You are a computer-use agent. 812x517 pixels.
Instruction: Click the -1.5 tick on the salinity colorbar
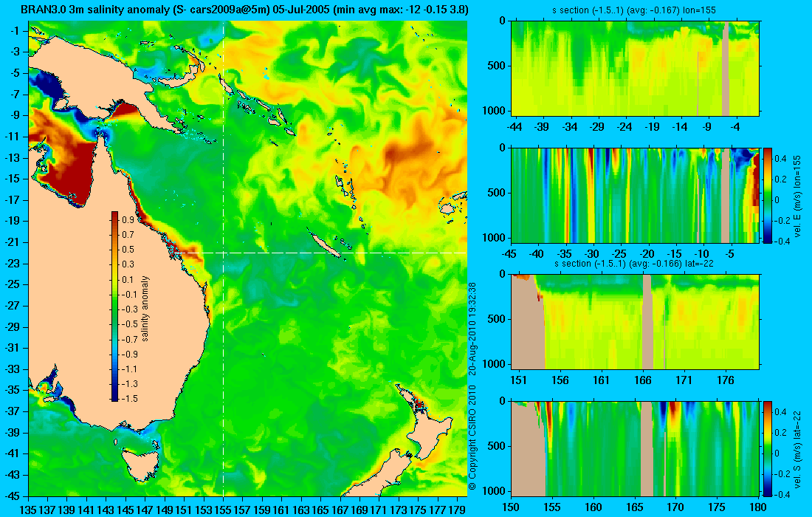(x=129, y=398)
